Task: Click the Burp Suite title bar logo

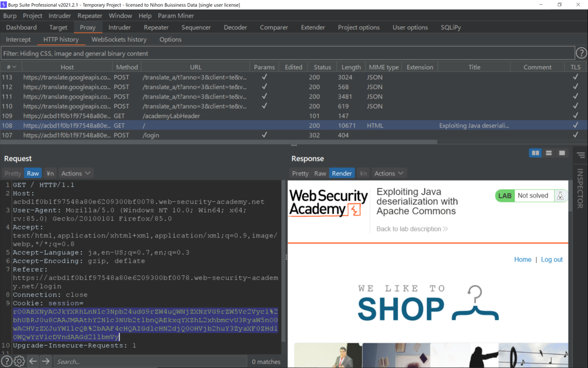Action: pos(4,4)
